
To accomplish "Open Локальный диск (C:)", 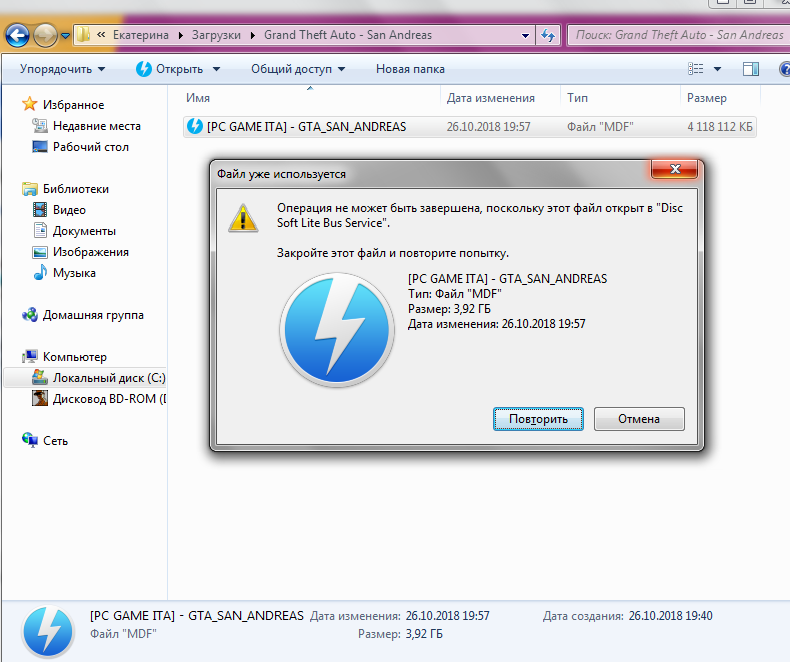I will (109, 378).
